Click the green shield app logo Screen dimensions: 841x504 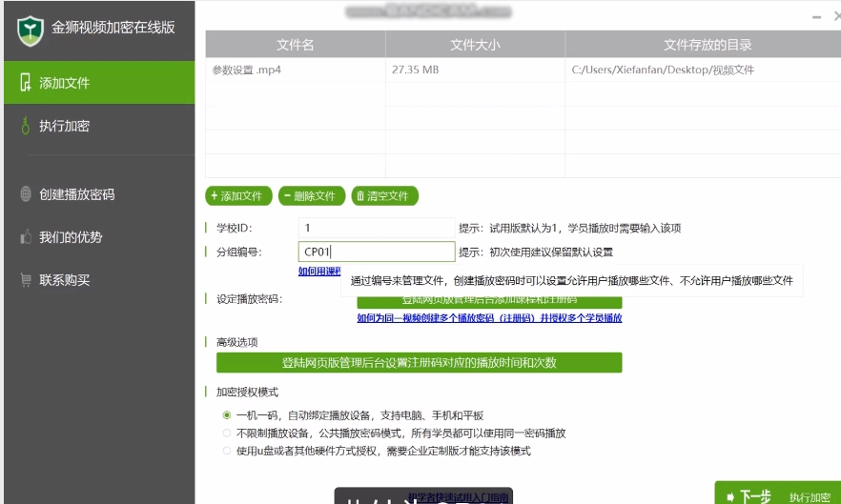point(31,30)
